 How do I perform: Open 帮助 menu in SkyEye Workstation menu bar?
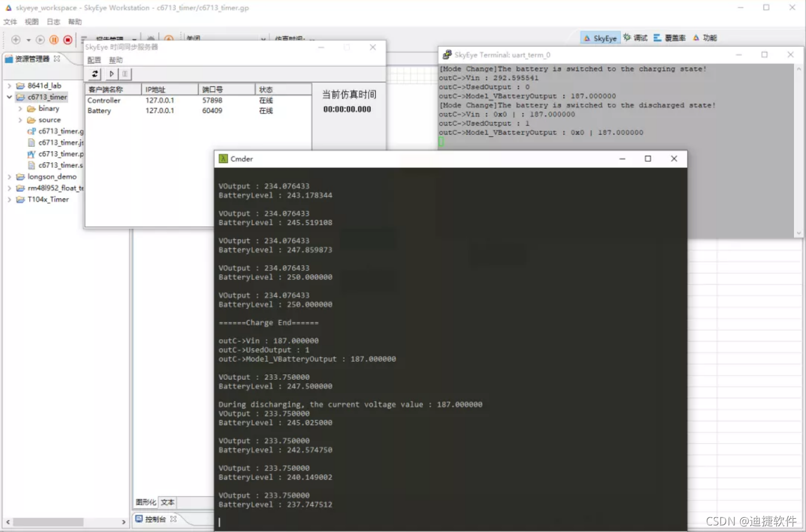pyautogui.click(x=75, y=21)
